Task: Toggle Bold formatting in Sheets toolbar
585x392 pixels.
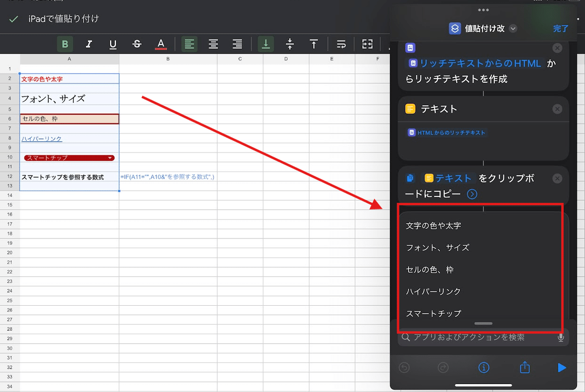Action: [65, 44]
